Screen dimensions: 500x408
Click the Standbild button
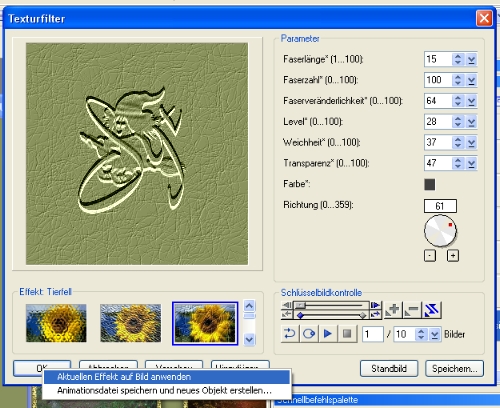(389, 369)
